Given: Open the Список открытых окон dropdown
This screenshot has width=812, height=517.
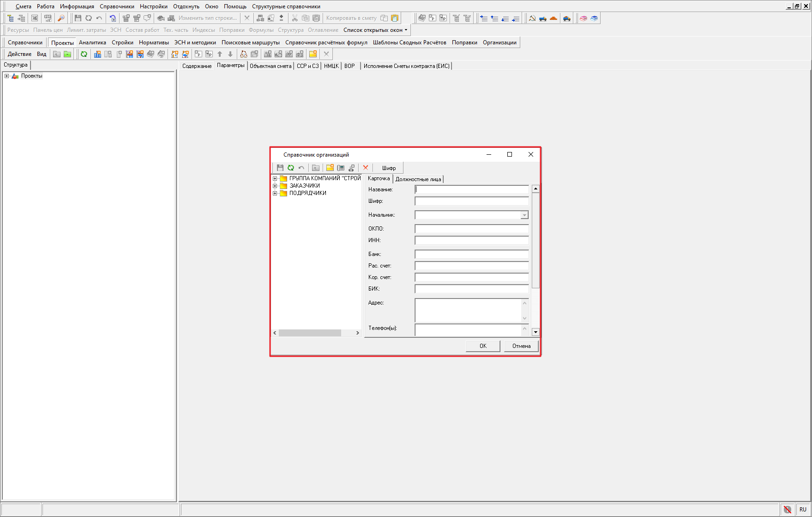Looking at the screenshot, I should (x=375, y=30).
